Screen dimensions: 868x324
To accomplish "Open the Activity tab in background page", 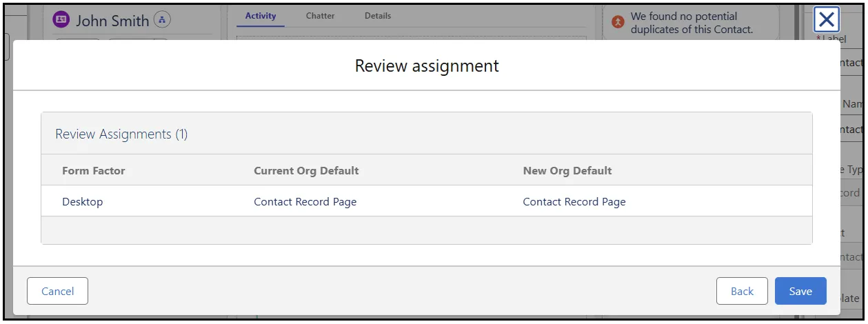I will 261,16.
